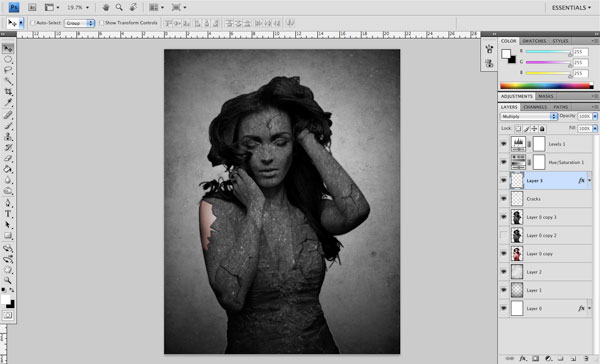The image size is (600, 364).
Task: Open the Essentials workspace dropdown
Action: 571,8
